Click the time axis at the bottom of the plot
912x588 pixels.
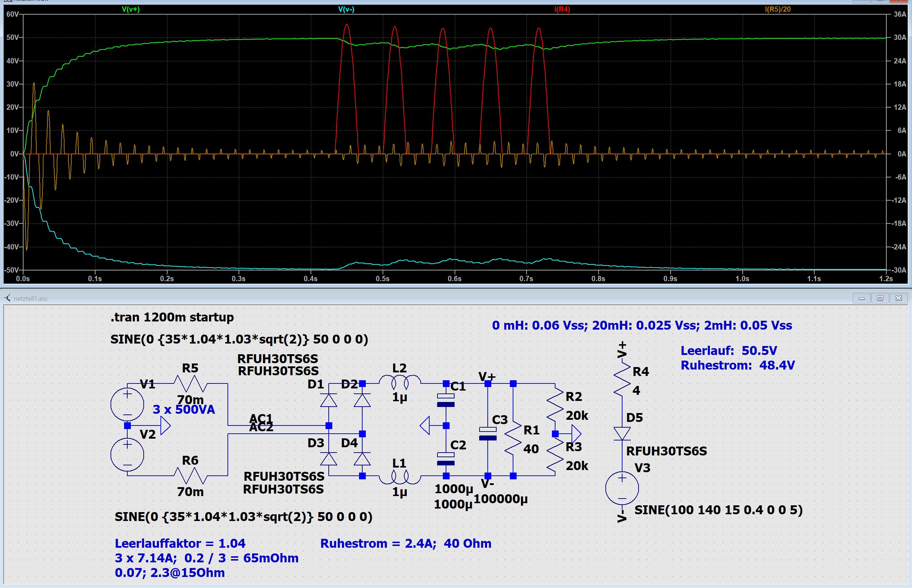pos(455,278)
